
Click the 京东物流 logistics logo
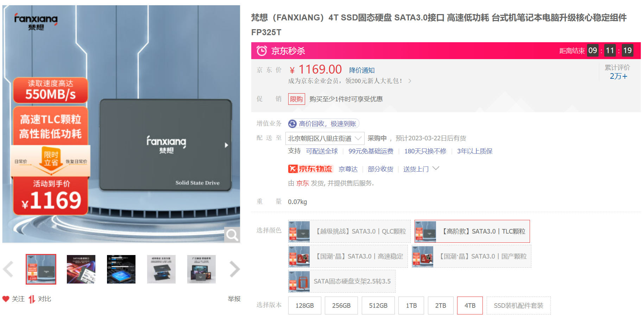click(x=310, y=169)
